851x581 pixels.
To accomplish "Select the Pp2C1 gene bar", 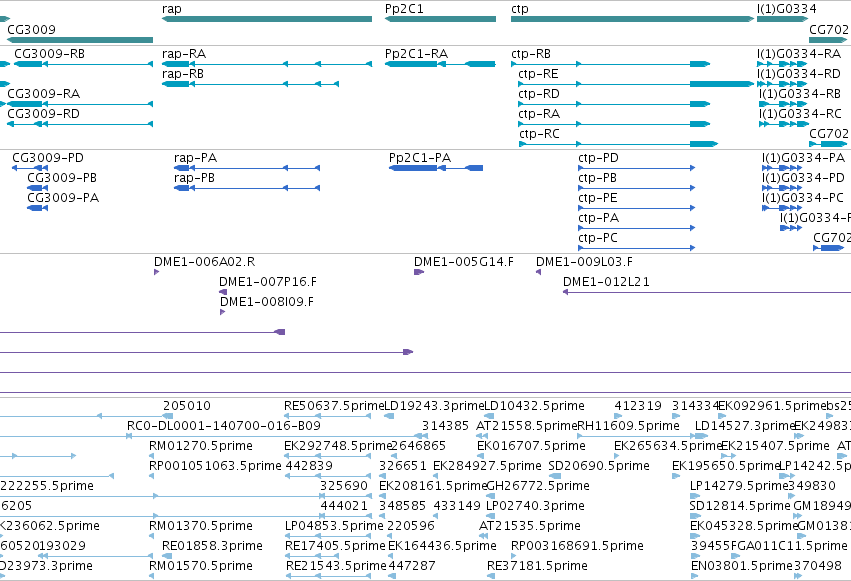I will click(x=440, y=19).
